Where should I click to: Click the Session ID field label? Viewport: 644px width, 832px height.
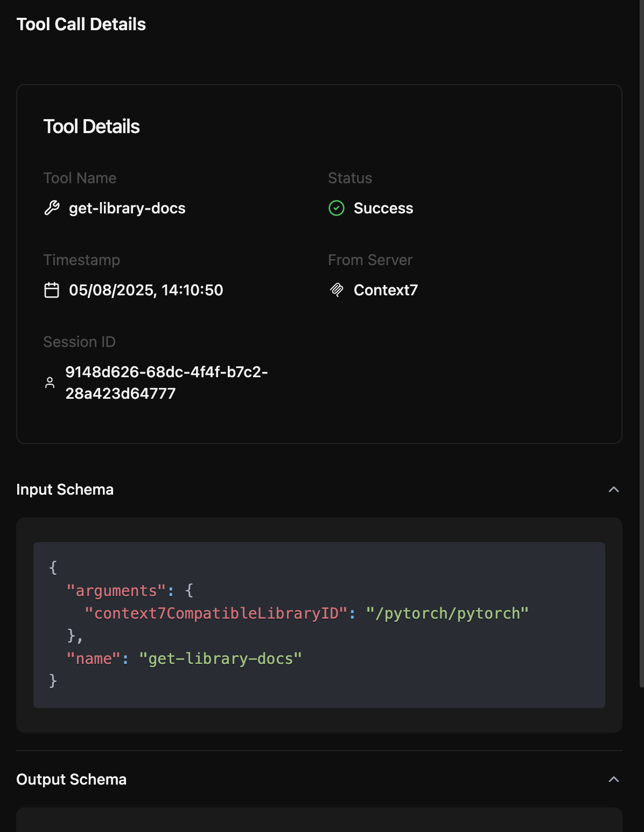[80, 342]
